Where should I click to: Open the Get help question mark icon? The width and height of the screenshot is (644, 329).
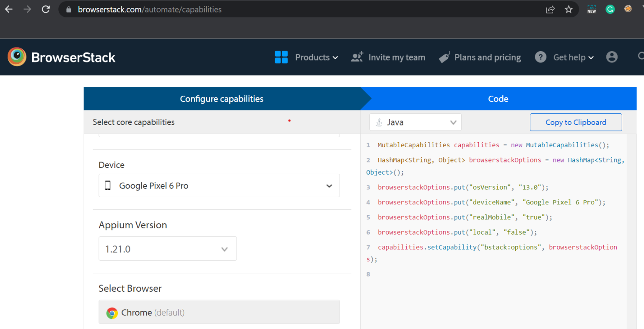(540, 57)
